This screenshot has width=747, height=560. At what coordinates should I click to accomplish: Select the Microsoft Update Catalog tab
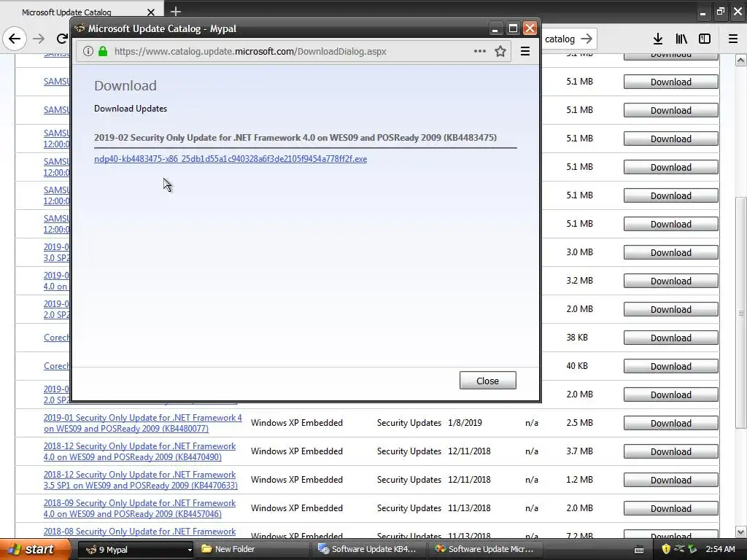[66, 12]
